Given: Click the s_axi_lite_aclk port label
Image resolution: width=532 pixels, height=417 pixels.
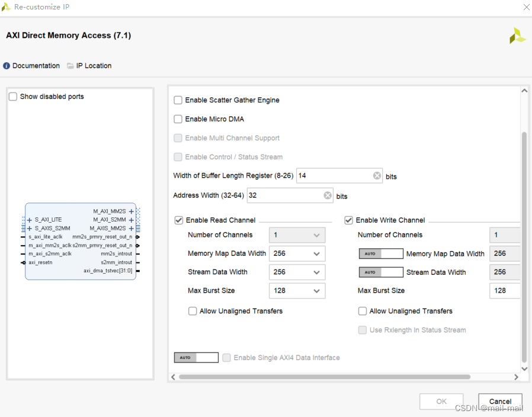Looking at the screenshot, I should [x=46, y=237].
